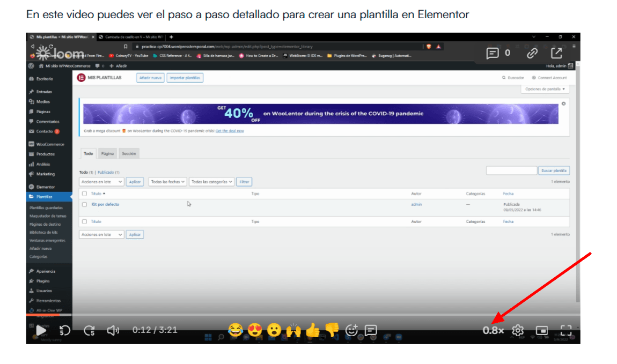Screen dimensions: 617x364
Task: Play the Loom video
Action: coord(41,330)
